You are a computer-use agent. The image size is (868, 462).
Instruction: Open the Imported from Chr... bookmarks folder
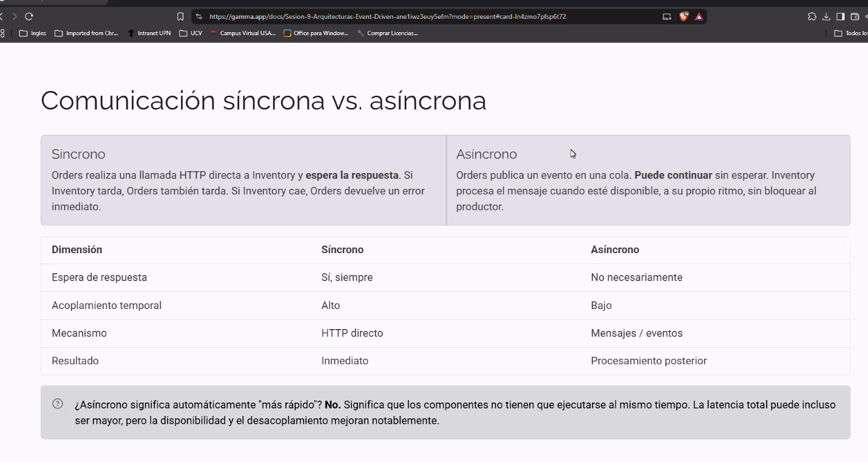(86, 33)
